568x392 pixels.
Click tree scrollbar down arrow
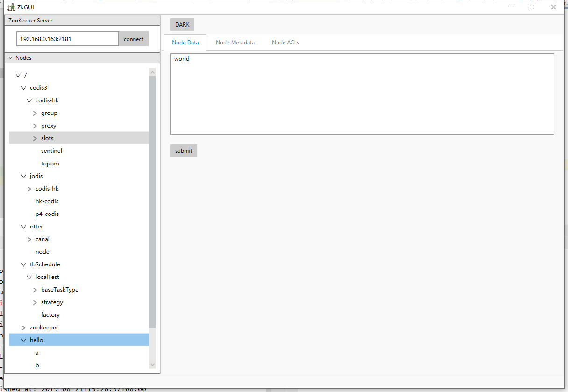point(152,364)
